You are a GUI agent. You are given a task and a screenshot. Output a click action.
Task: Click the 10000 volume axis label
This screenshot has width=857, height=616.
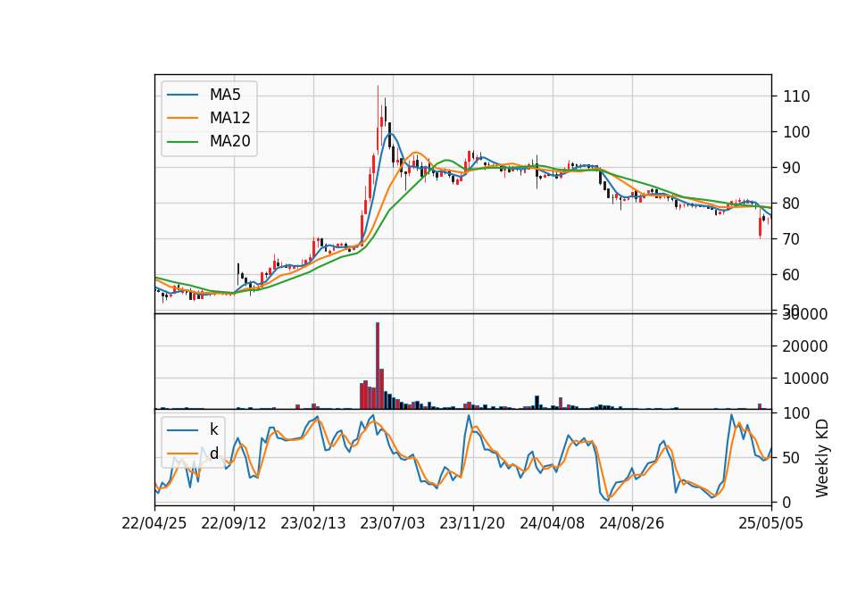coord(805,379)
